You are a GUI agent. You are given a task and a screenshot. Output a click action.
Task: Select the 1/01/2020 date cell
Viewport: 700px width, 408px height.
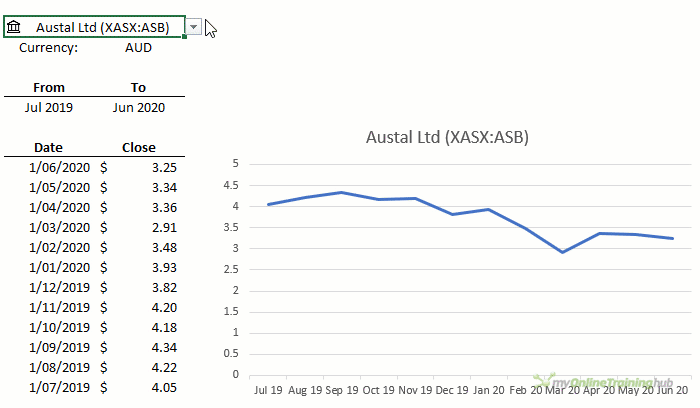pos(59,267)
